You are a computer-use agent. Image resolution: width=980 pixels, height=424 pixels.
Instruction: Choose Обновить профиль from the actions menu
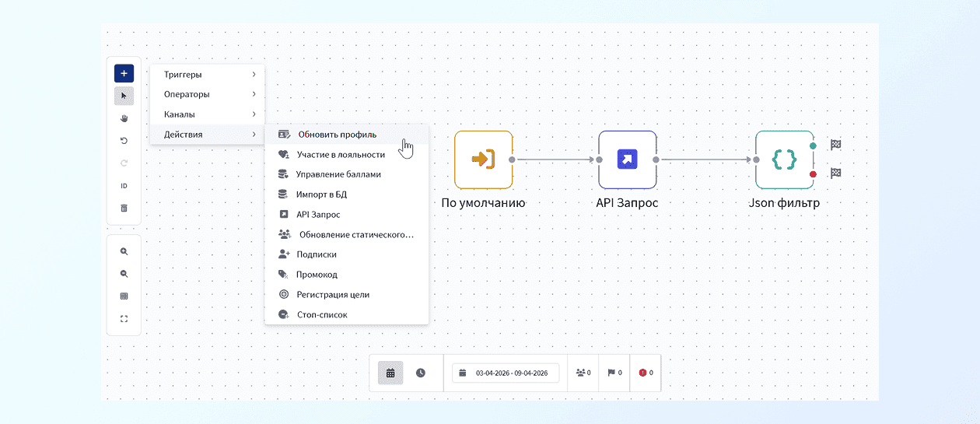337,135
